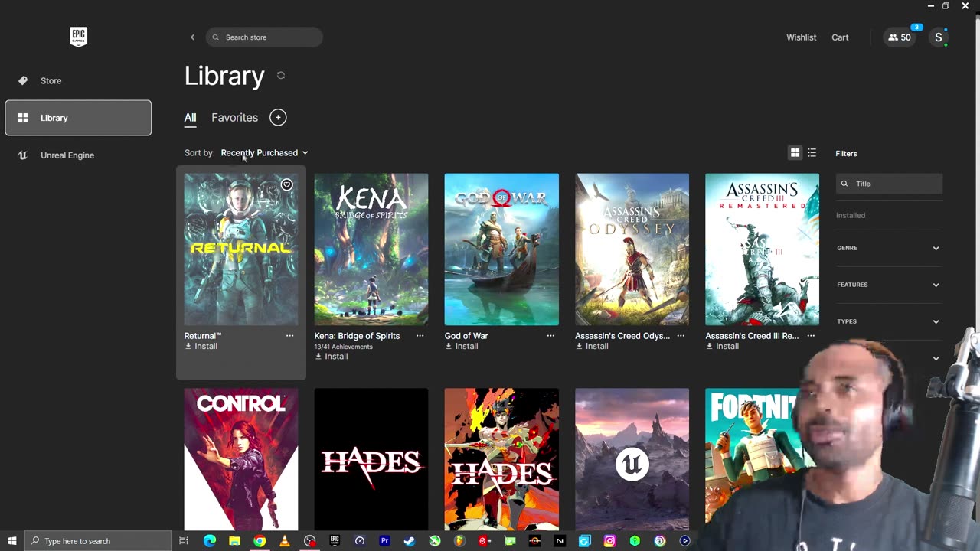Screen dimensions: 980x551
Task: Click the Epic Games logo in sidebar
Action: (x=78, y=37)
